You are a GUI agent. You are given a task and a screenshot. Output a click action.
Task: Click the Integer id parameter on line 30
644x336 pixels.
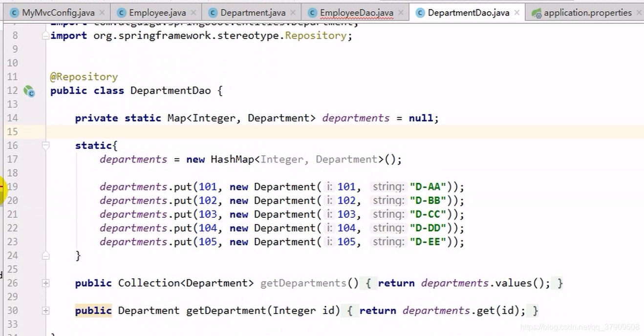click(303, 310)
